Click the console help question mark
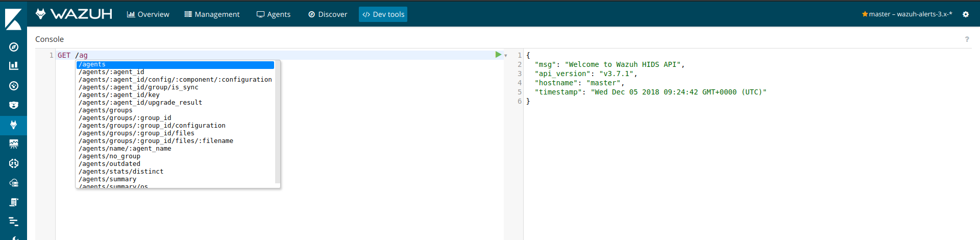The width and height of the screenshot is (980, 240). (967, 39)
